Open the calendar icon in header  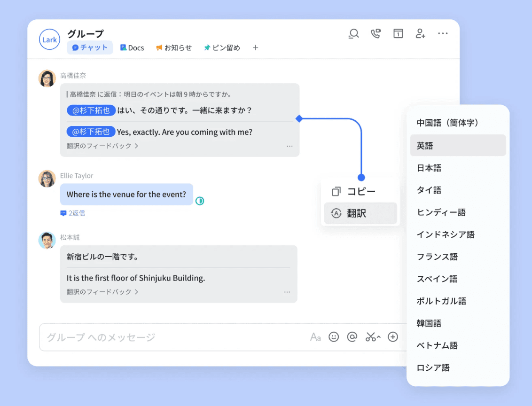398,33
